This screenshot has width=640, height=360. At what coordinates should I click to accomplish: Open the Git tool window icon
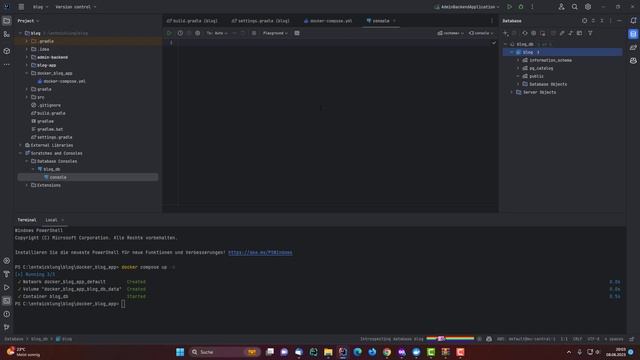coord(7,327)
